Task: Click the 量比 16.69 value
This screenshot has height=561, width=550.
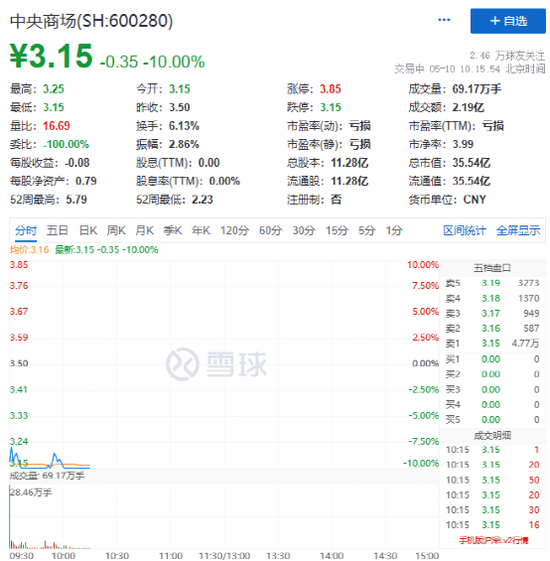Action: (x=57, y=126)
